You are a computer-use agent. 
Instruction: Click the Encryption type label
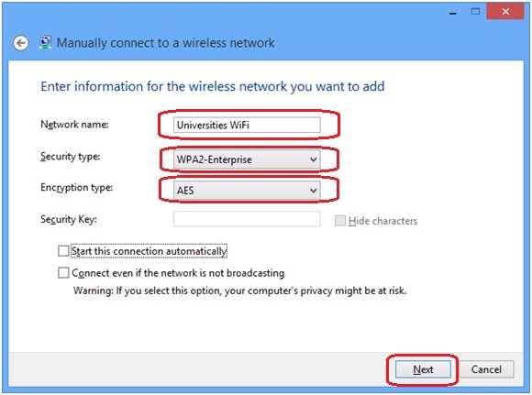coord(77,188)
